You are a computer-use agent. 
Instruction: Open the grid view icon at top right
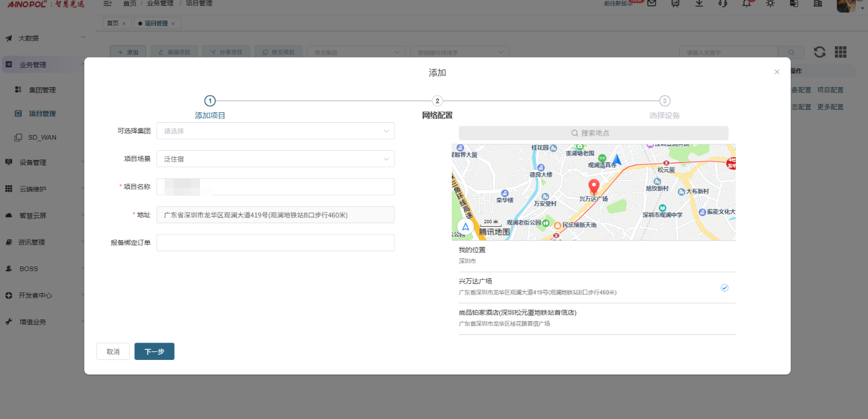[x=841, y=52]
